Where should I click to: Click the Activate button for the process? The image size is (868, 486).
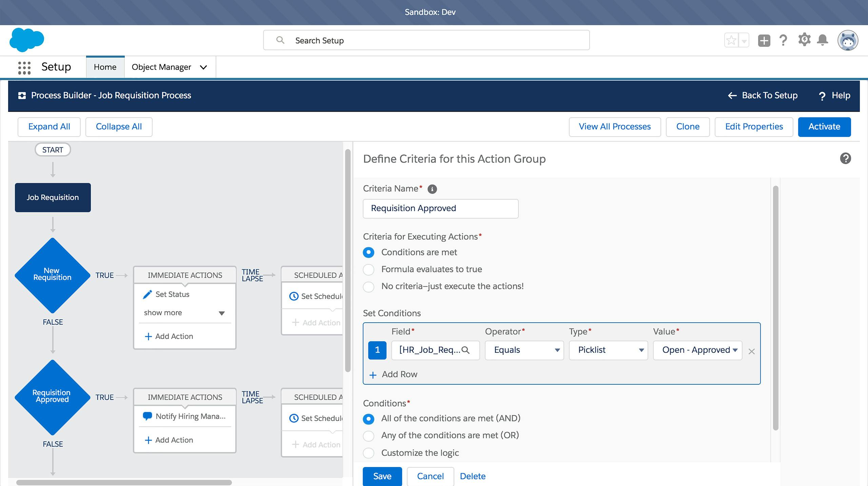click(824, 126)
